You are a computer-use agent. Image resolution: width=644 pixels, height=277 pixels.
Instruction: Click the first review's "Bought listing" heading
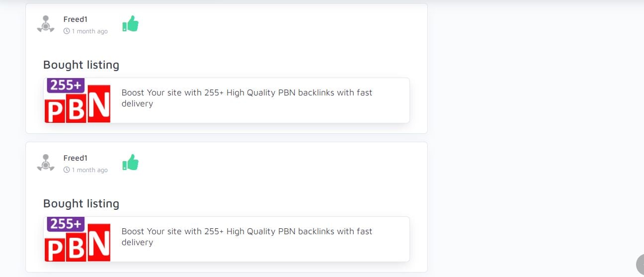coord(81,65)
